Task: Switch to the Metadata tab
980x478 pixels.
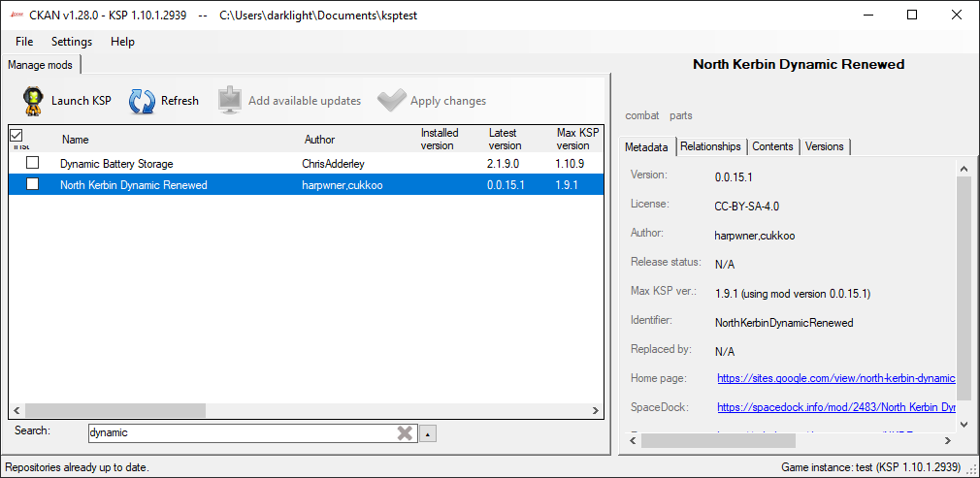Action: click(646, 146)
